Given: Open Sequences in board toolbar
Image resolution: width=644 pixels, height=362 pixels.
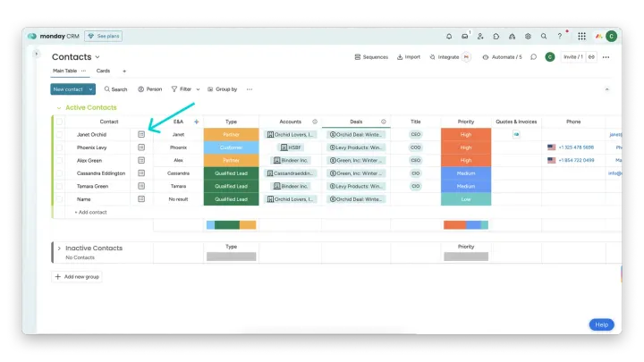Looking at the screenshot, I should click(x=371, y=57).
